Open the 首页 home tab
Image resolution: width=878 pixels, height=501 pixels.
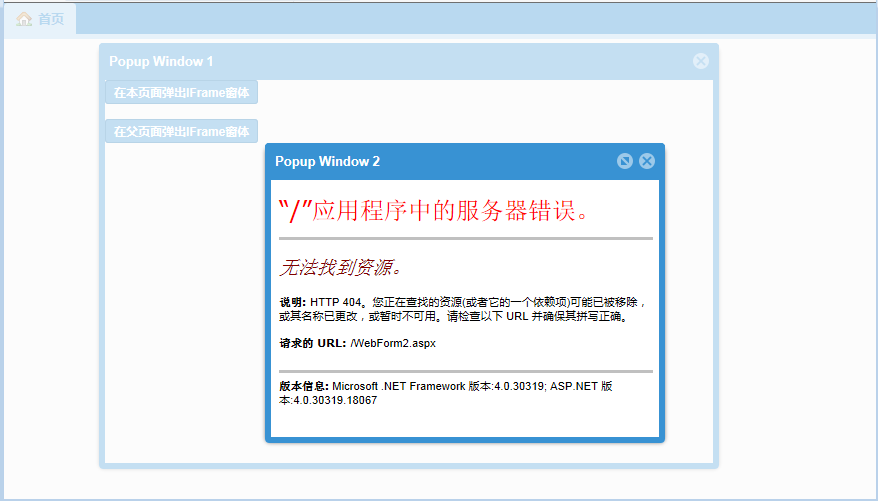40,19
